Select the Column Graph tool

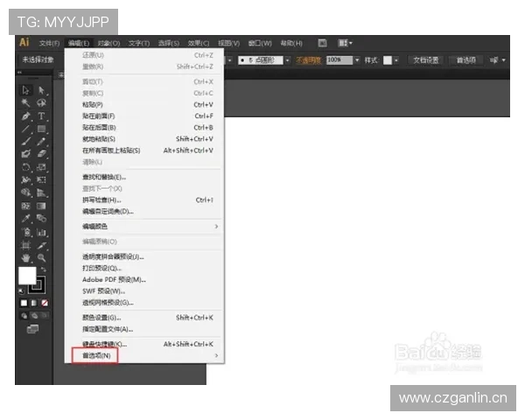point(41,232)
